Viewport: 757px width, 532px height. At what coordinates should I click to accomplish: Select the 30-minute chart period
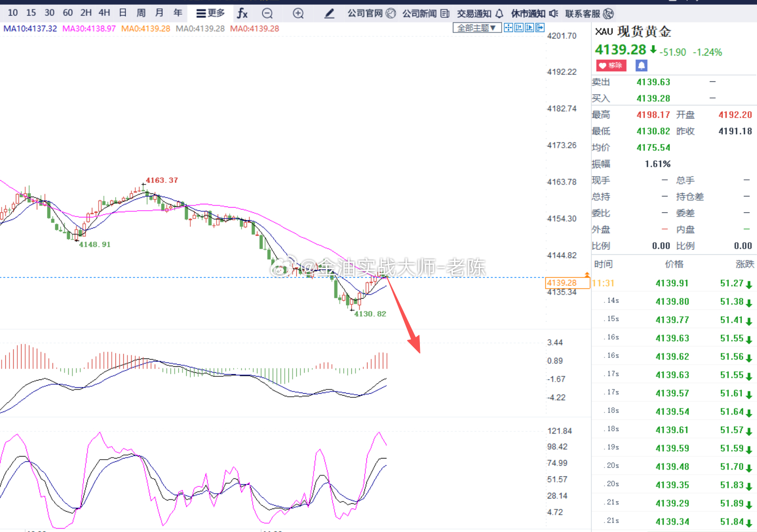49,13
